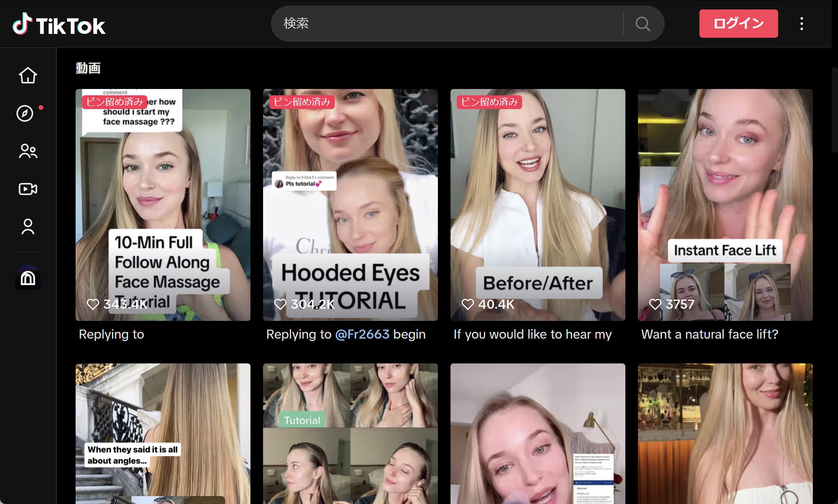Open the Before/After video thumbnail
This screenshot has height=504, width=838.
(538, 205)
